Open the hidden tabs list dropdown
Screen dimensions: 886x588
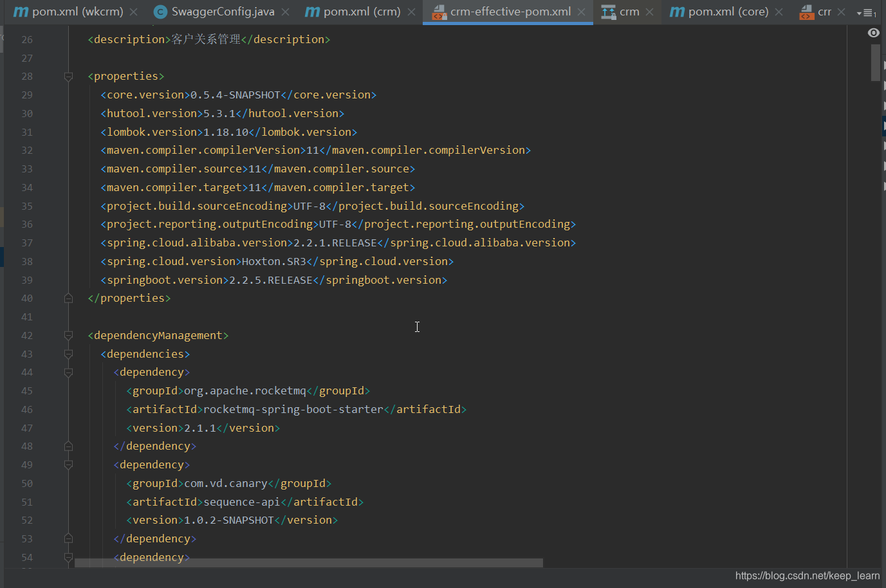click(x=866, y=13)
